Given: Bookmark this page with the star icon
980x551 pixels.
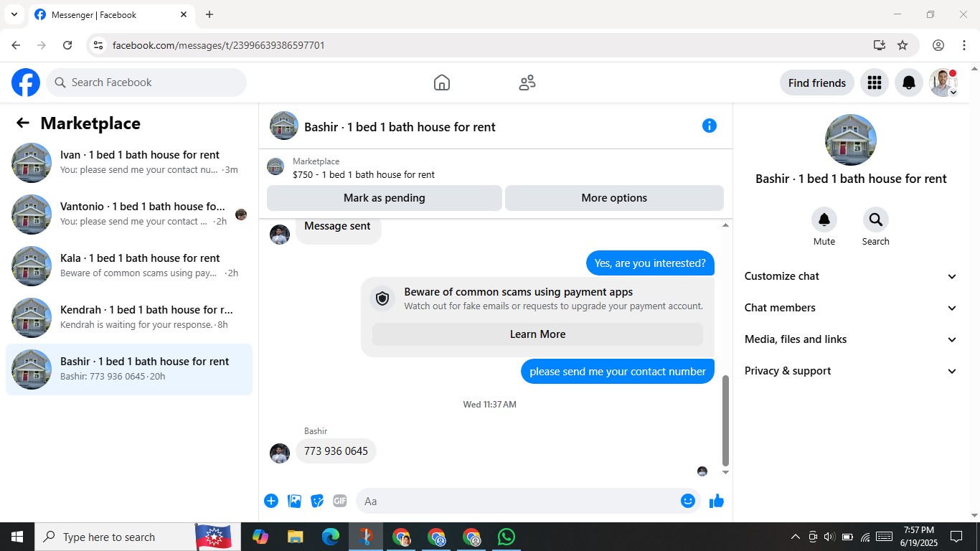Looking at the screenshot, I should [x=903, y=45].
